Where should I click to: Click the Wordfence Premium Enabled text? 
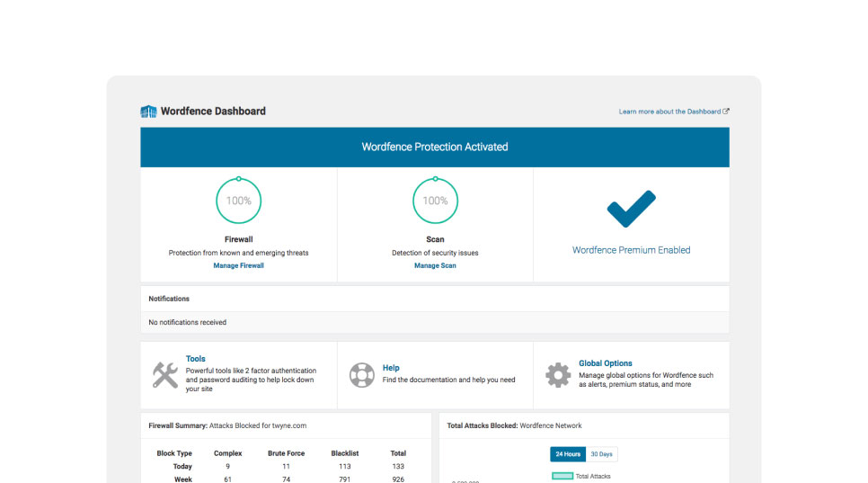coord(631,250)
